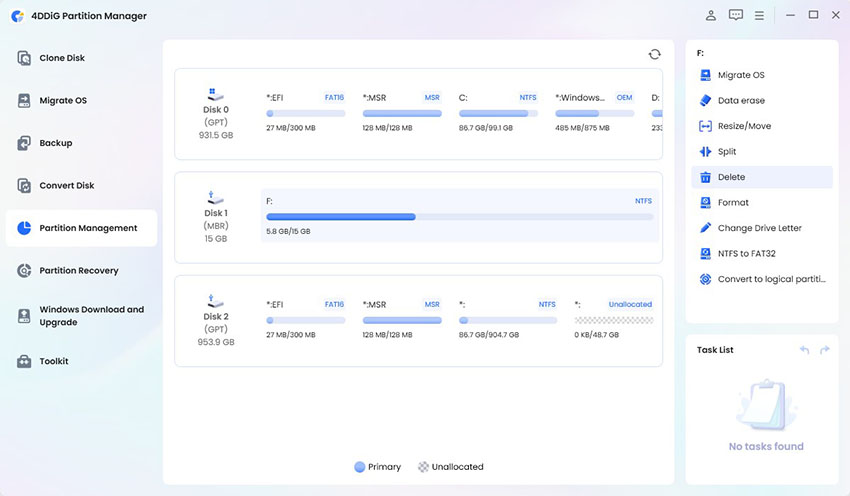Open the feedback message icon
Screen dimensions: 850x496
coord(736,15)
